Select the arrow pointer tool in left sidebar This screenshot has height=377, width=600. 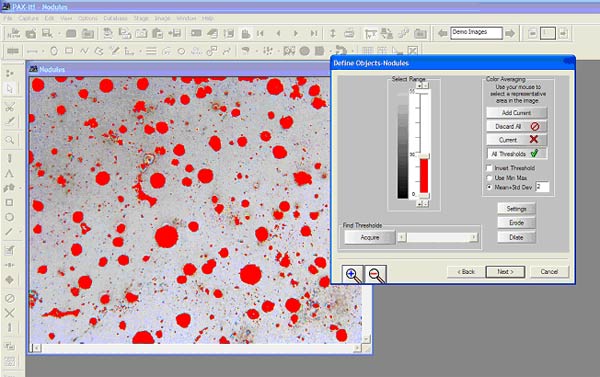[x=10, y=89]
